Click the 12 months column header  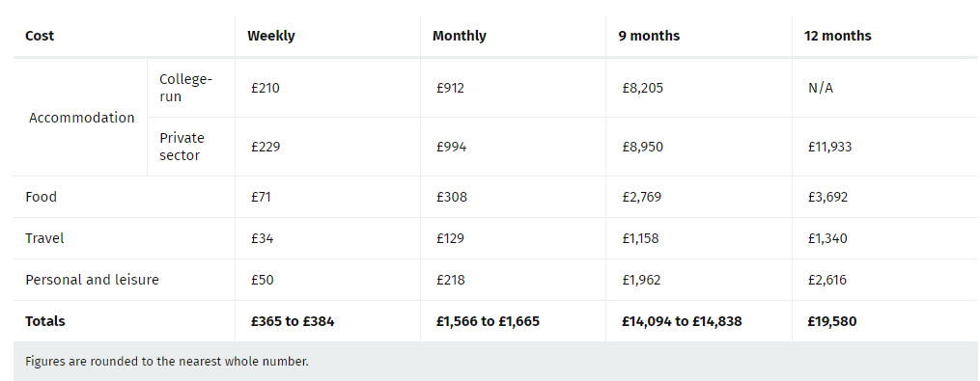[837, 36]
